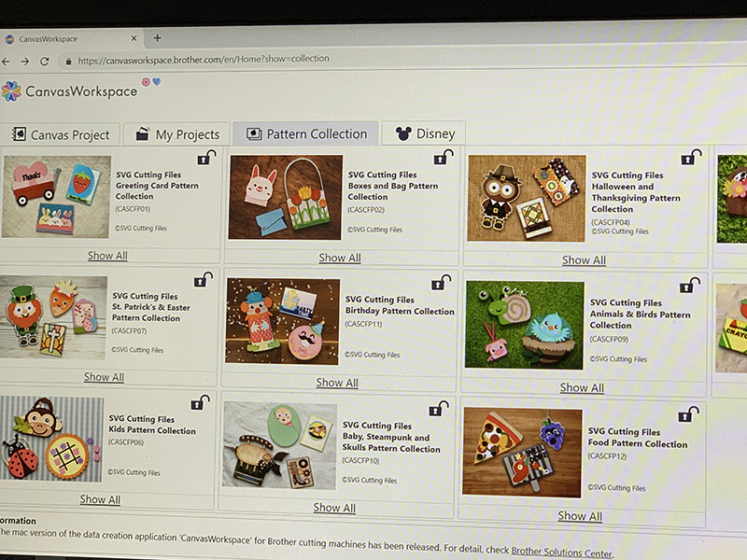
Task: Click the unlock icon on Boxes and Bag Pattern
Action: (x=443, y=157)
